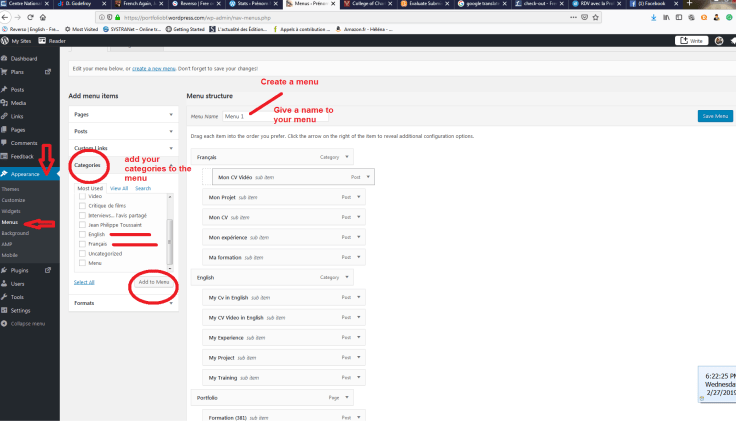Select the Jean Philippe Toussaint checkbox
The height and width of the screenshot is (424, 736).
pyautogui.click(x=82, y=225)
